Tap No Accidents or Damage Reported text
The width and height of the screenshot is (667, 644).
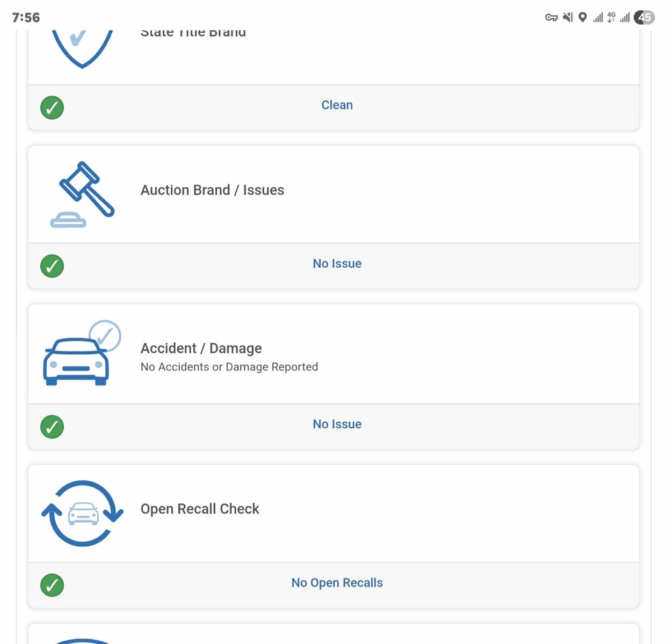[229, 367]
